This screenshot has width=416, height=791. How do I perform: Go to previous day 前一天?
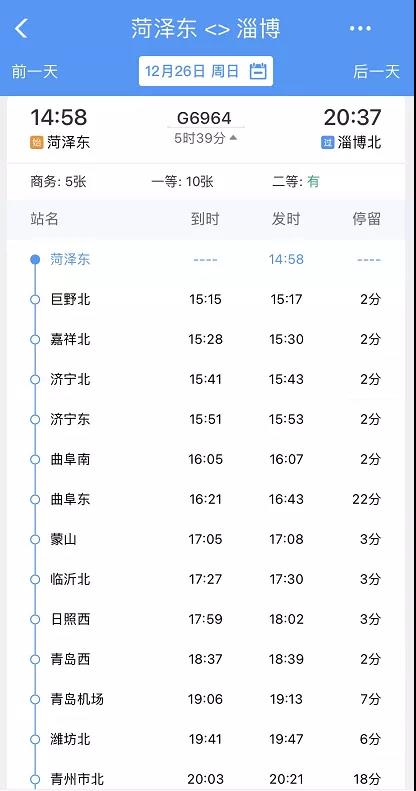pos(35,72)
